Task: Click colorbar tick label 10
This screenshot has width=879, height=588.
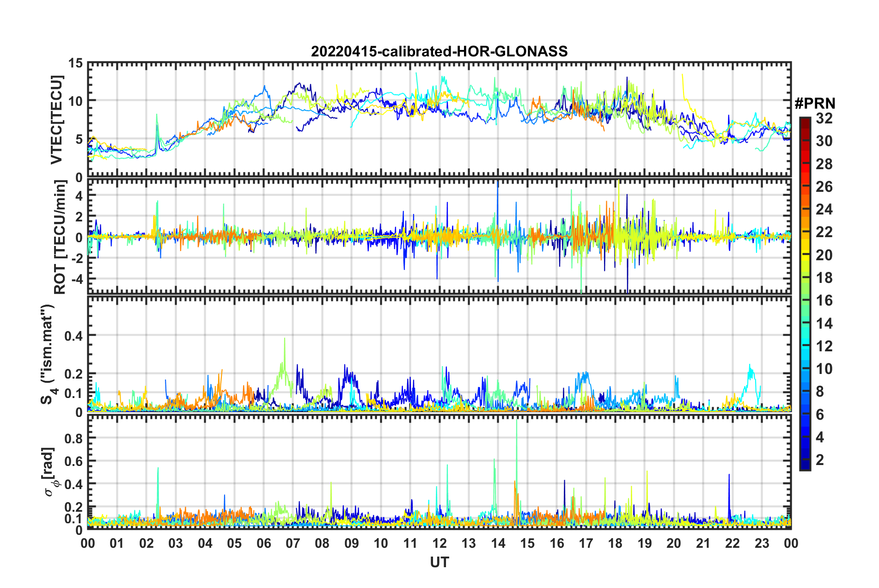Action: click(x=824, y=368)
